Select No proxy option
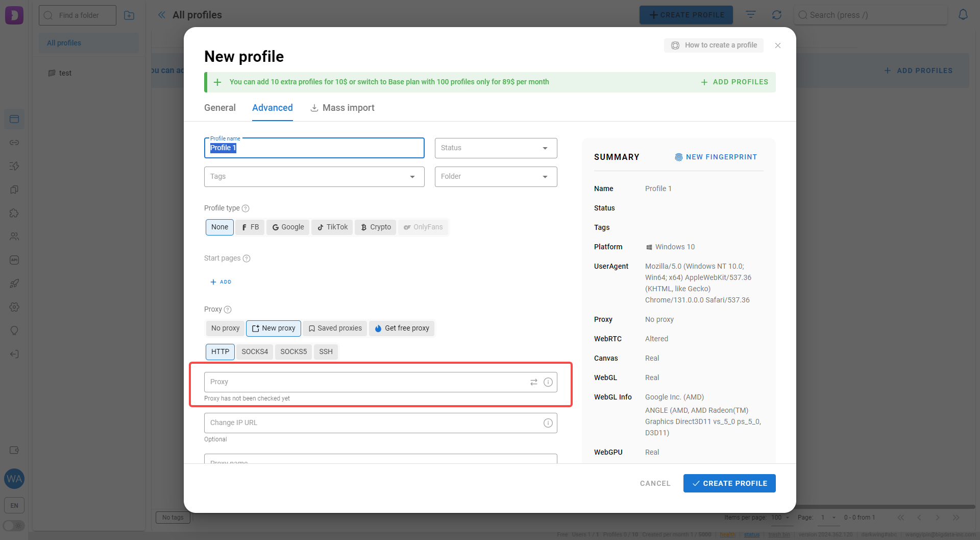Viewport: 980px width, 540px height. pyautogui.click(x=225, y=328)
